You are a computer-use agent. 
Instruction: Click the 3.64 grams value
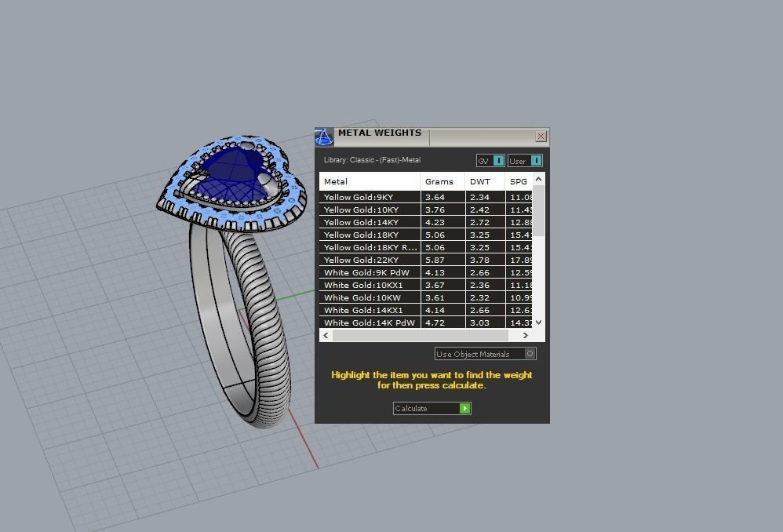coord(435,197)
